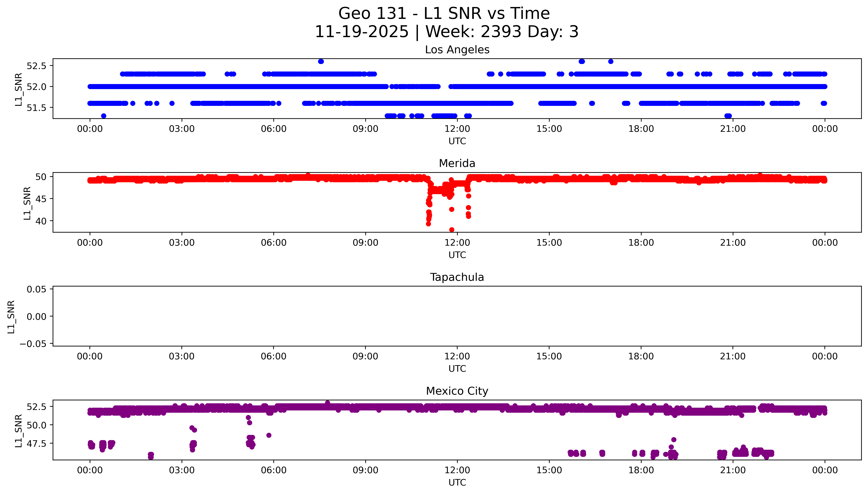This screenshot has width=868, height=494.
Task: Click the 0.00 y-axis tick of Tapachula plot
Action: 37,317
